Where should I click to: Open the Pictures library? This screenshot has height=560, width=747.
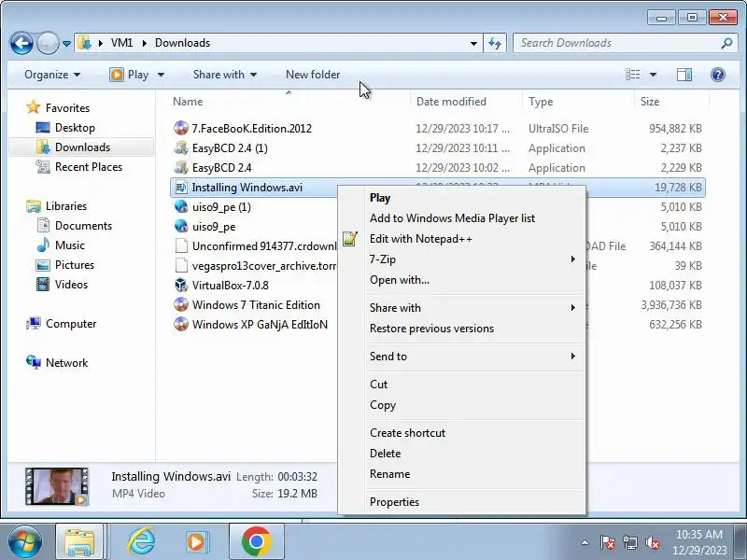pos(75,265)
